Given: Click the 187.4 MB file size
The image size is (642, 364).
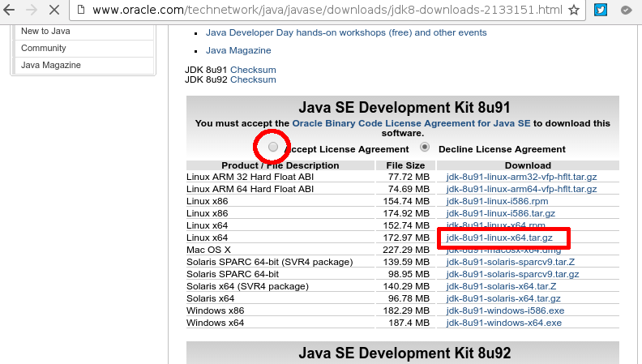Looking at the screenshot, I should point(409,323).
